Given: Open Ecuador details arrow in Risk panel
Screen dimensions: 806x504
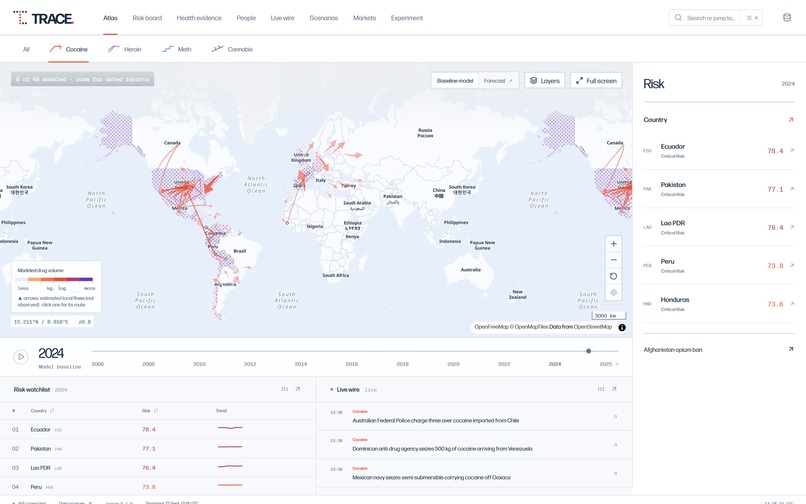Looking at the screenshot, I should point(792,151).
